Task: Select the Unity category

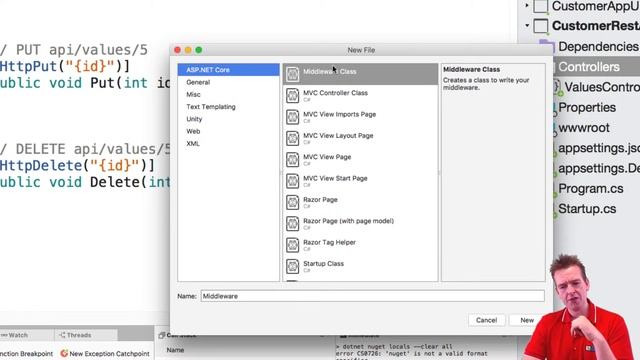Action: [194, 119]
